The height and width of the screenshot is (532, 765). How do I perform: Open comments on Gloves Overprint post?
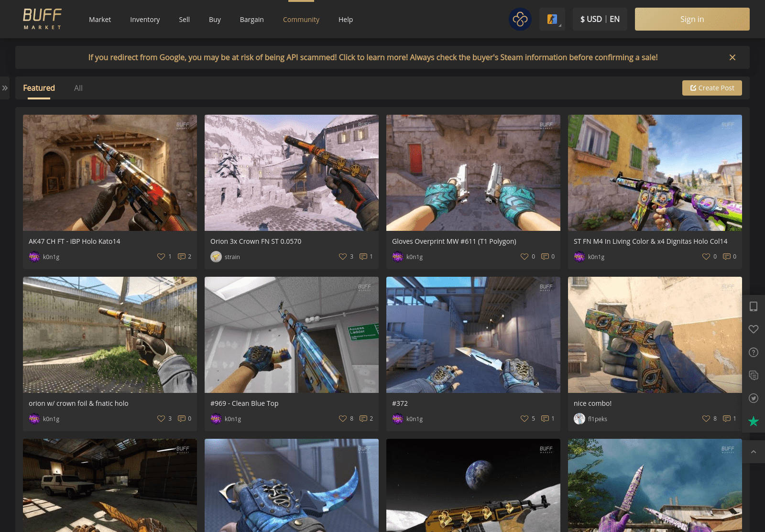[x=545, y=257]
